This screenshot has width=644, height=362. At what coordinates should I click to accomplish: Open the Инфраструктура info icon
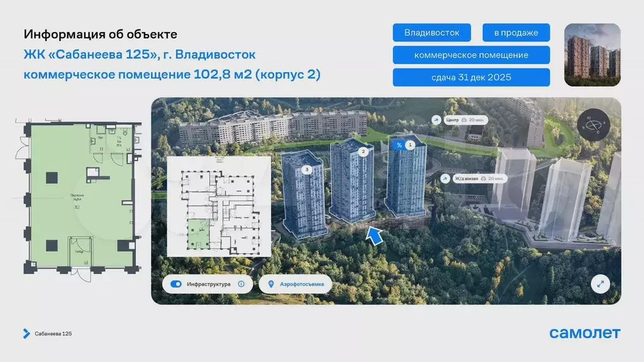point(241,285)
